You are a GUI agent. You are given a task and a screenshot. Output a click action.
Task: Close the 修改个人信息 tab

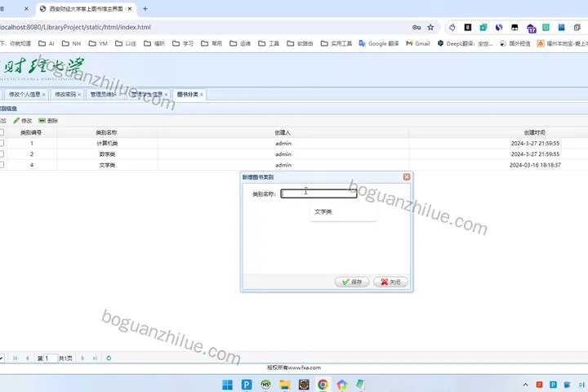[x=44, y=95]
